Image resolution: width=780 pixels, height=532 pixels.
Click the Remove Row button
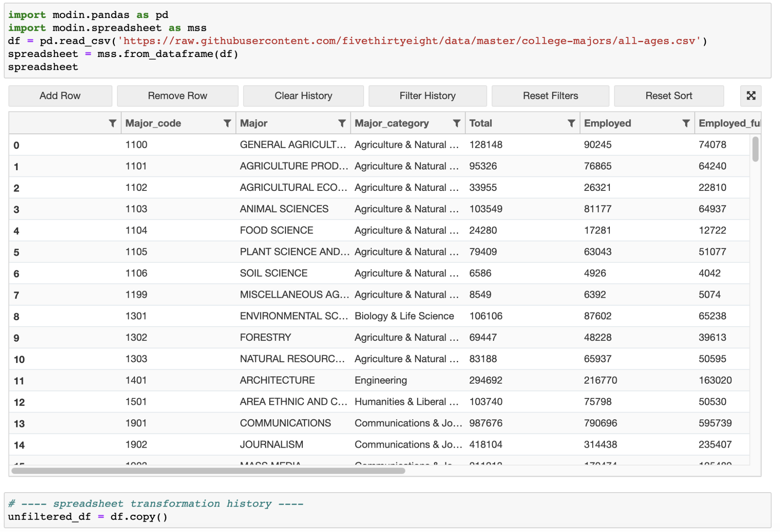pos(178,96)
